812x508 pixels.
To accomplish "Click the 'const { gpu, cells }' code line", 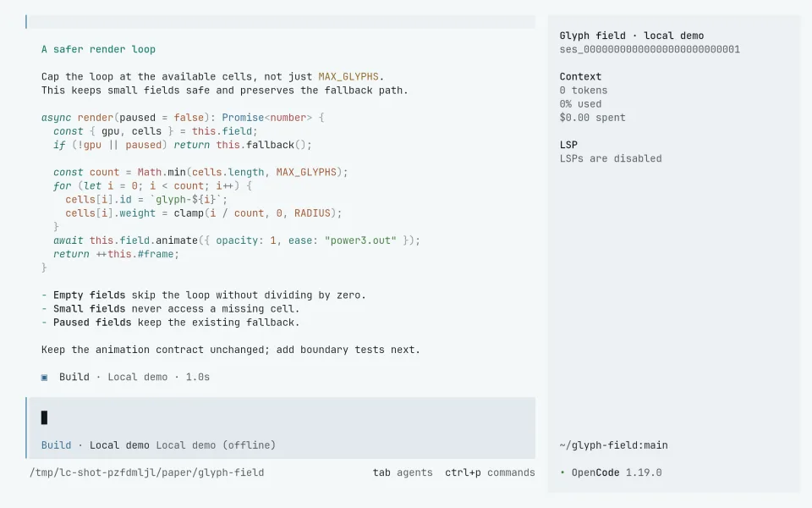I will [156, 131].
